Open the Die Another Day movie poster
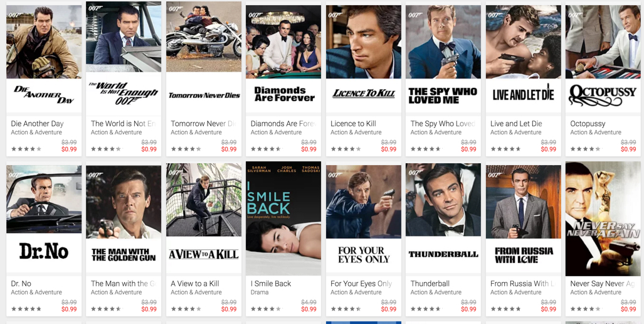Viewport: 644px width, 324px height. [44, 59]
